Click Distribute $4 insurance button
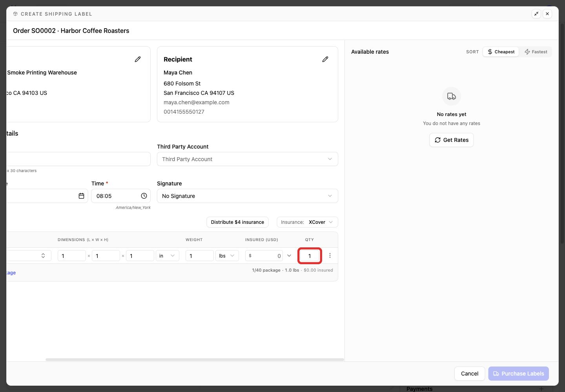565x392 pixels. click(x=237, y=222)
